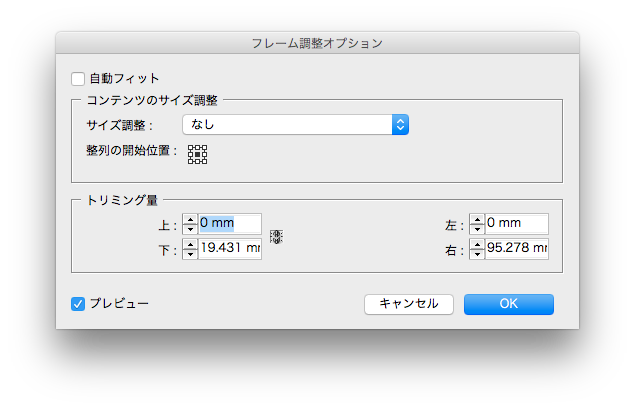Select bottom-right point in 整列の開始位置 grid
The image size is (635, 409).
point(204,161)
